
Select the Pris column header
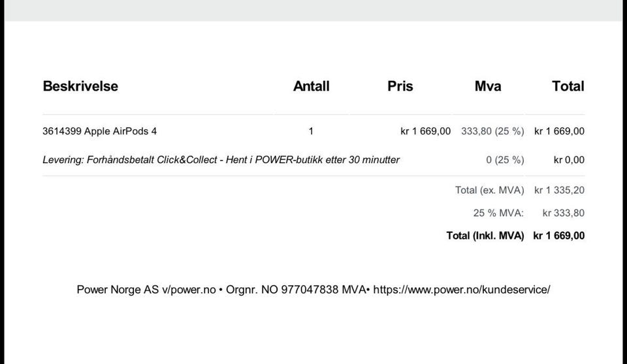[x=400, y=86]
